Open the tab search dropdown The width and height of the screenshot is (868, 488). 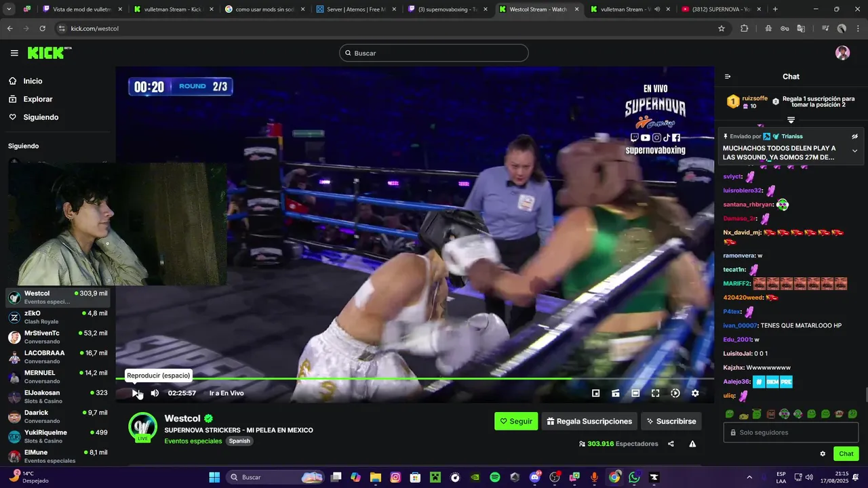point(10,9)
